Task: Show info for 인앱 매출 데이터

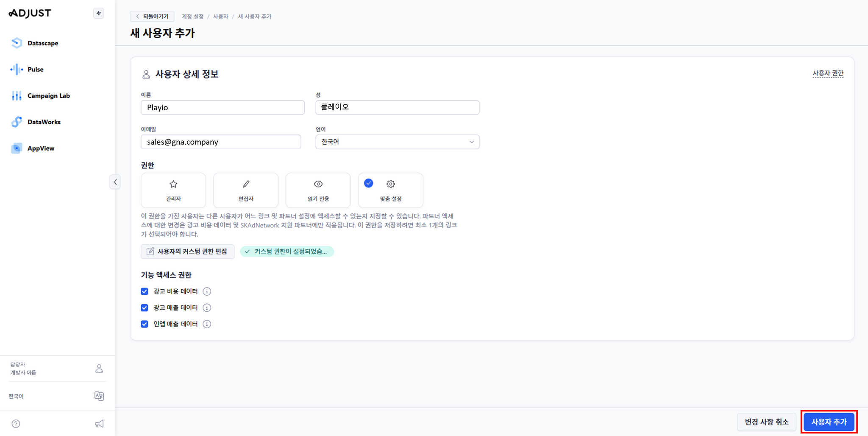Action: 207,324
